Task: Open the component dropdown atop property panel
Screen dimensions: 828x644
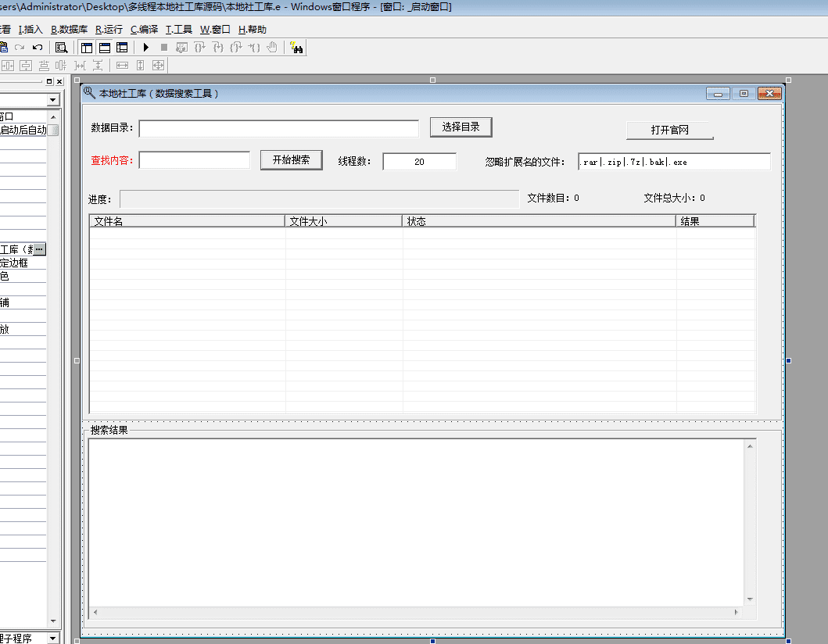Action: [53, 100]
